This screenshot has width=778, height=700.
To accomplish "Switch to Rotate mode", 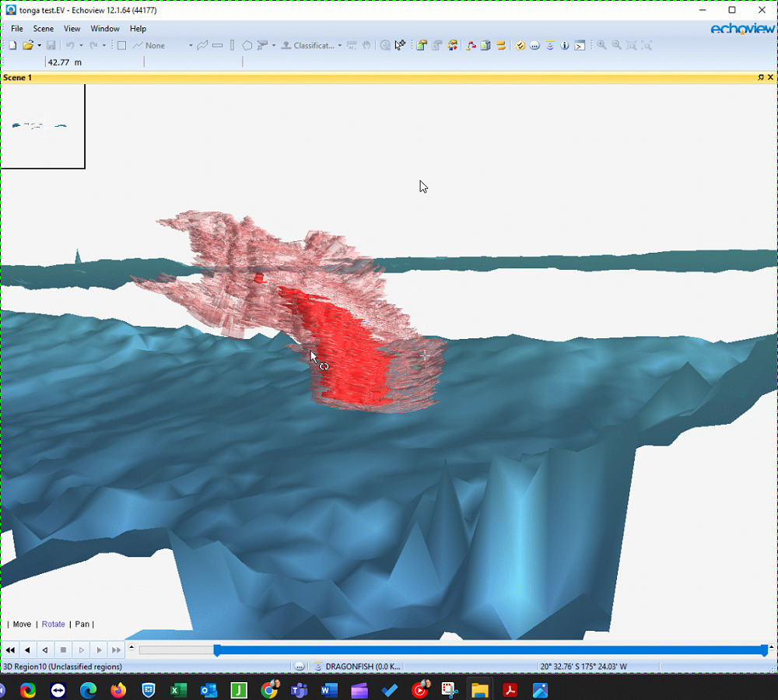I will (54, 624).
